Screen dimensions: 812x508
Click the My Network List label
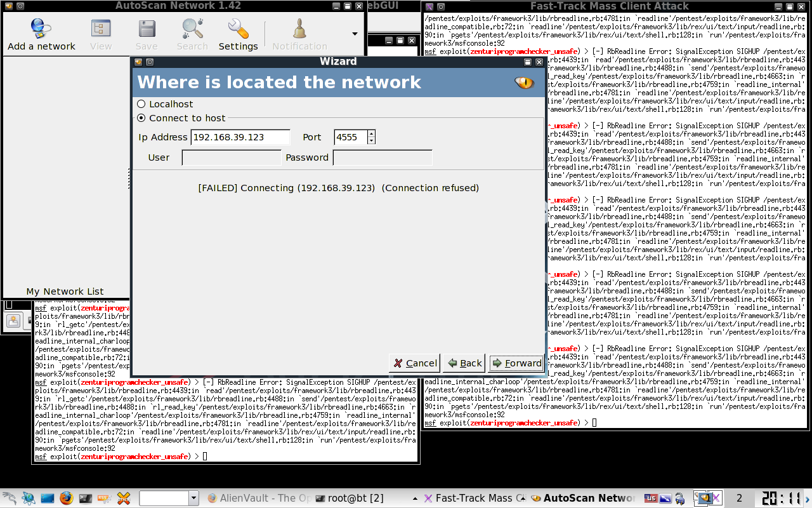(65, 291)
